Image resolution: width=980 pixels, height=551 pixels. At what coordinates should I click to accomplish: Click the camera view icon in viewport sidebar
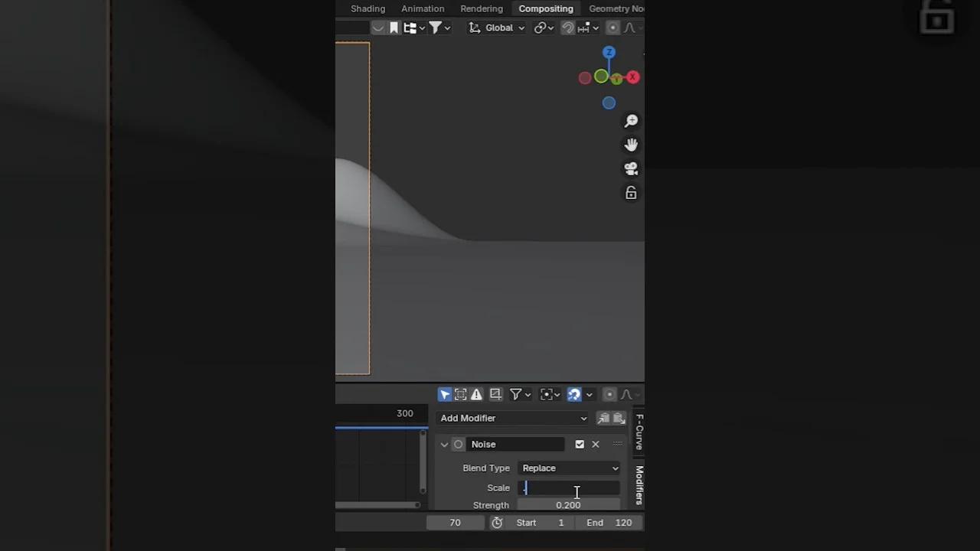(x=631, y=168)
